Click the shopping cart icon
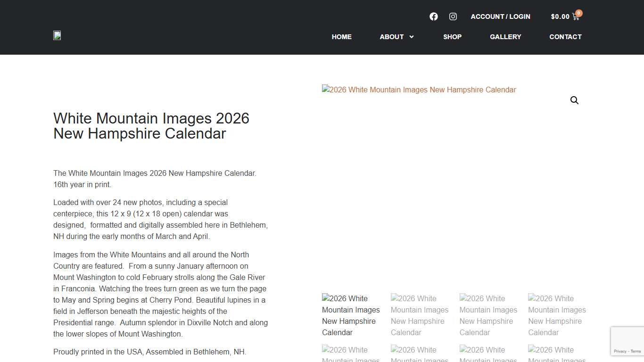 (576, 16)
